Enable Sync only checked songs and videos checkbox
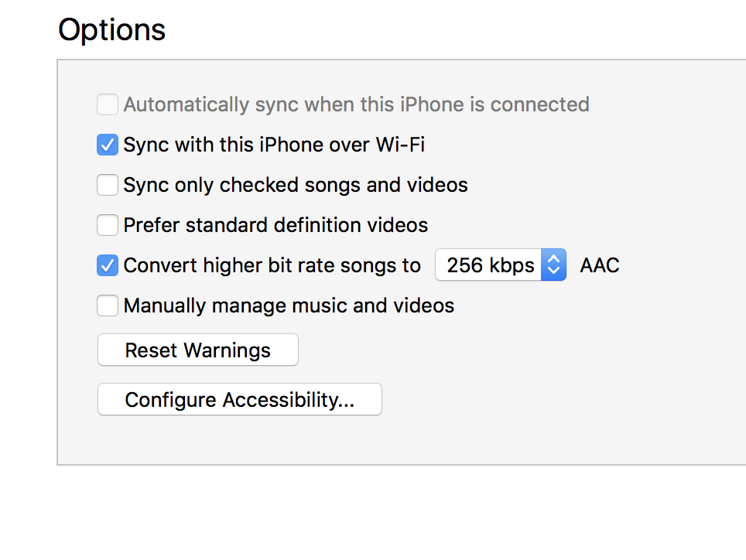The width and height of the screenshot is (746, 560). click(107, 185)
